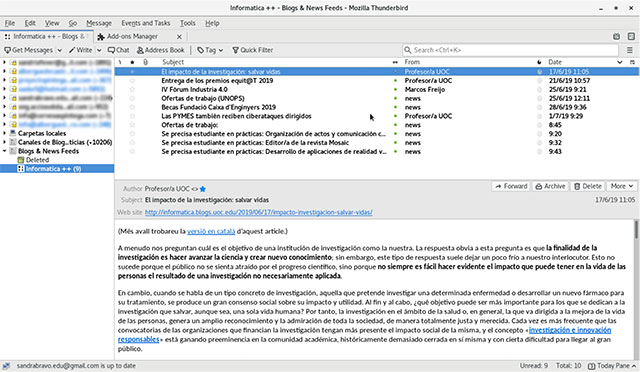Open the Message menu
The image size is (640, 372).
tap(99, 23)
